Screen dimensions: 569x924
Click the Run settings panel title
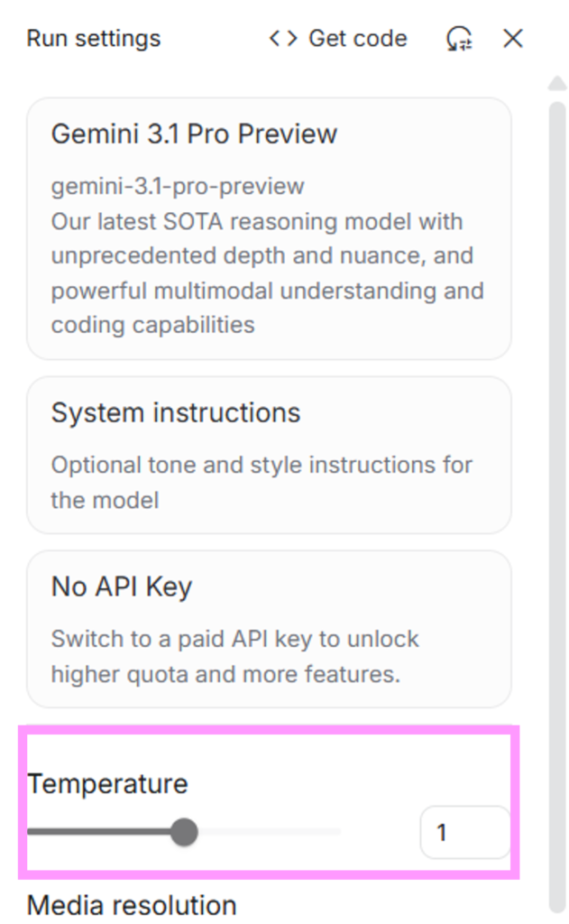click(x=93, y=39)
